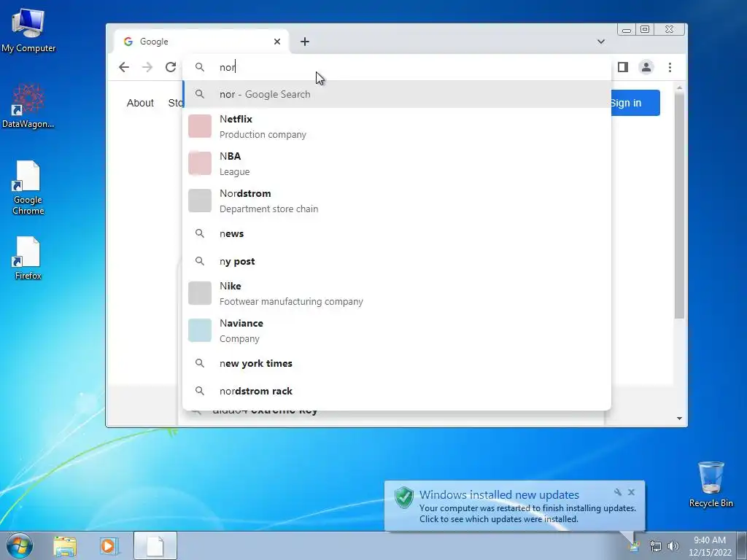The image size is (747, 560).
Task: Launch Windows Media Player from taskbar
Action: (x=109, y=546)
